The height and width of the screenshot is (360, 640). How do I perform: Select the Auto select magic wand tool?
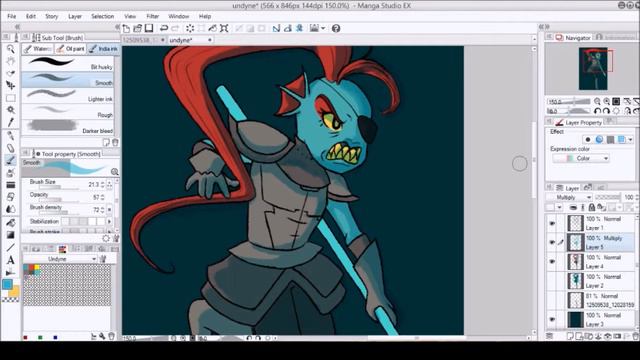(x=11, y=110)
